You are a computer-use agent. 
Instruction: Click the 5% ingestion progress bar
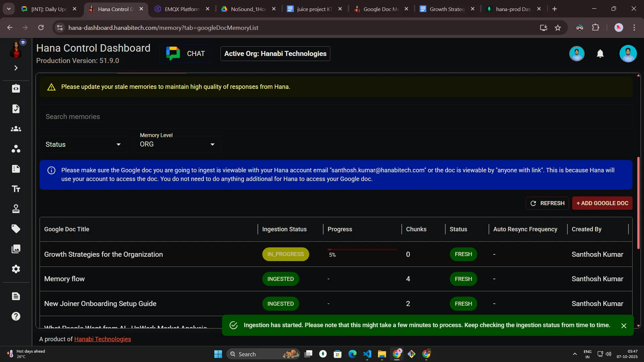tap(362, 250)
